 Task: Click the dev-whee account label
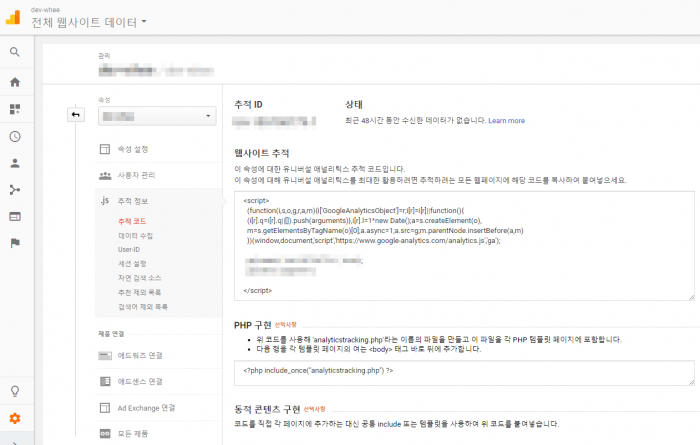(x=45, y=9)
